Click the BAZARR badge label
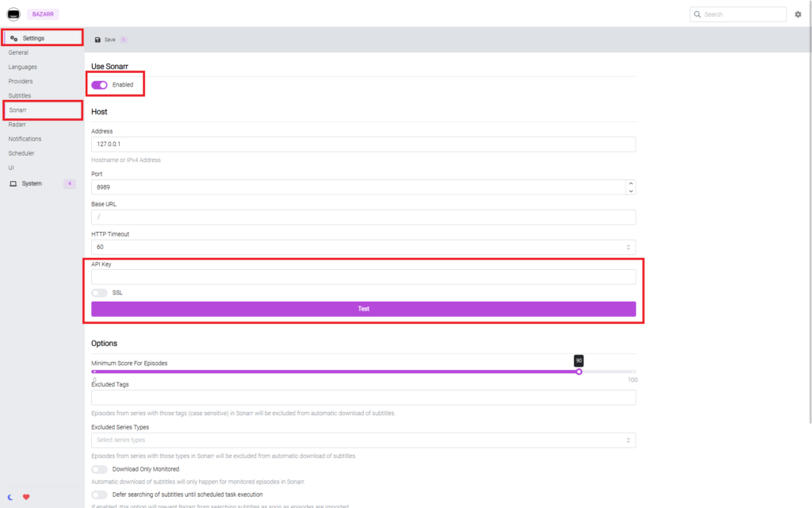Viewport: 812px width, 508px height. tap(43, 14)
